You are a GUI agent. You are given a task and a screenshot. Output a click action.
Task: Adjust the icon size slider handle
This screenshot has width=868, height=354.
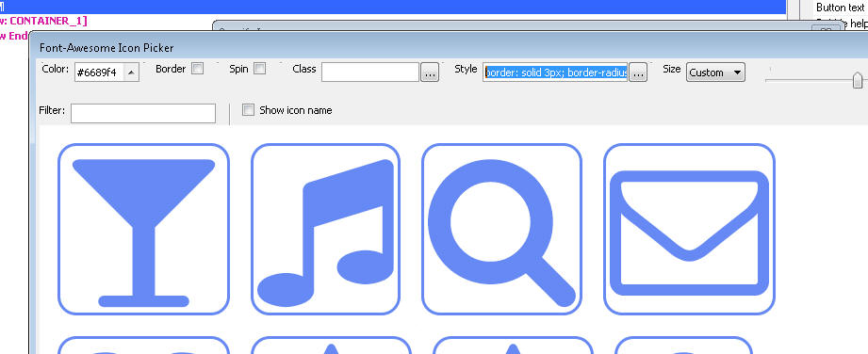pyautogui.click(x=858, y=80)
